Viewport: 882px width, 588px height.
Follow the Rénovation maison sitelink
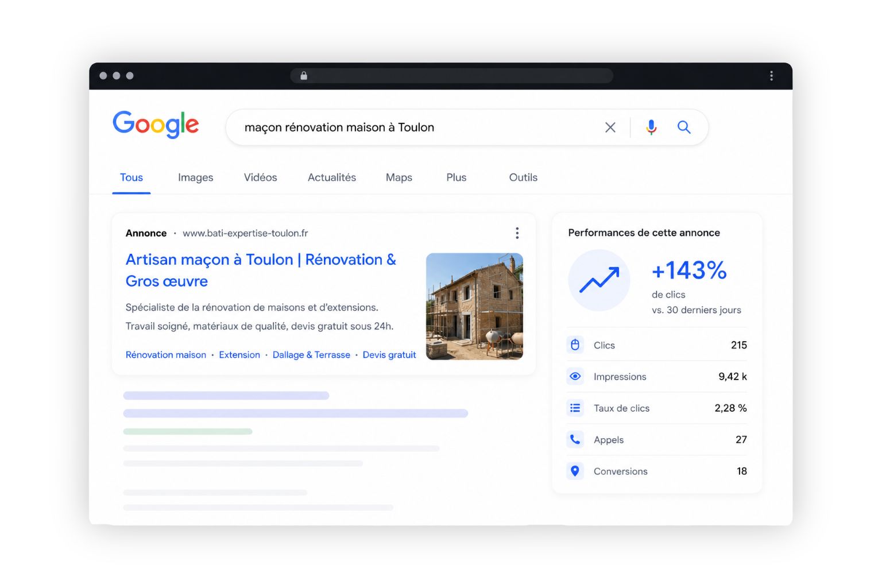[166, 355]
